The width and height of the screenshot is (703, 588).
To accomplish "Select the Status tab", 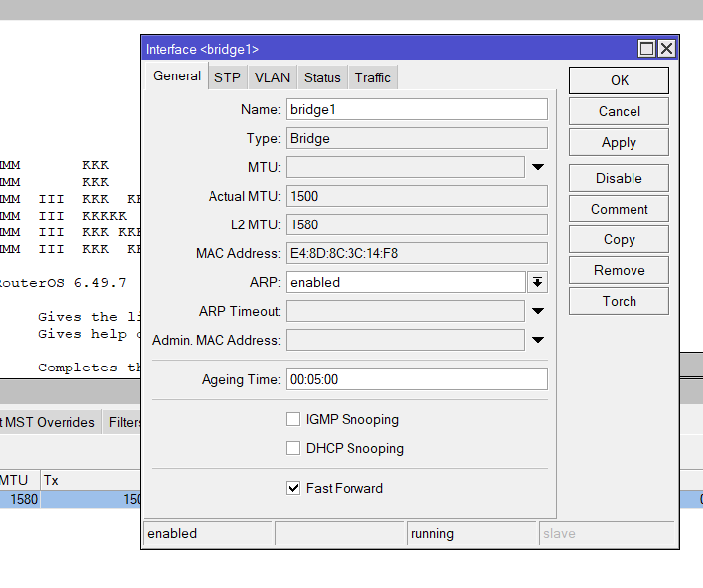I will (x=322, y=77).
